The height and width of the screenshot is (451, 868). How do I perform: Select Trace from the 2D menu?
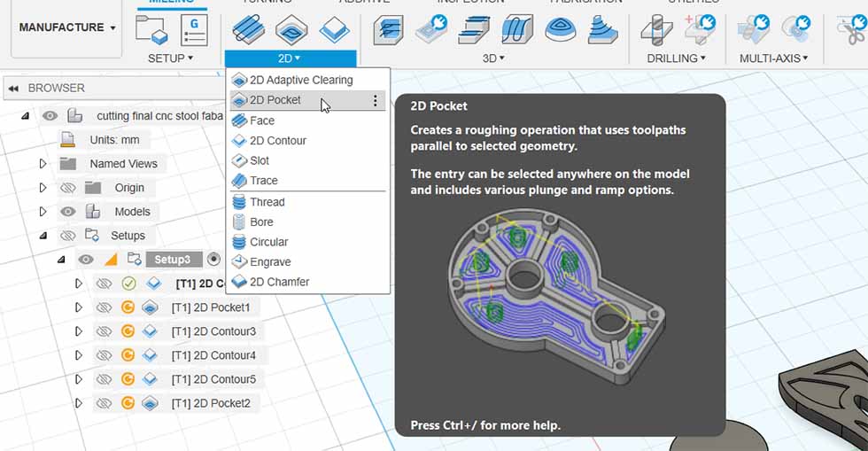[308, 180]
